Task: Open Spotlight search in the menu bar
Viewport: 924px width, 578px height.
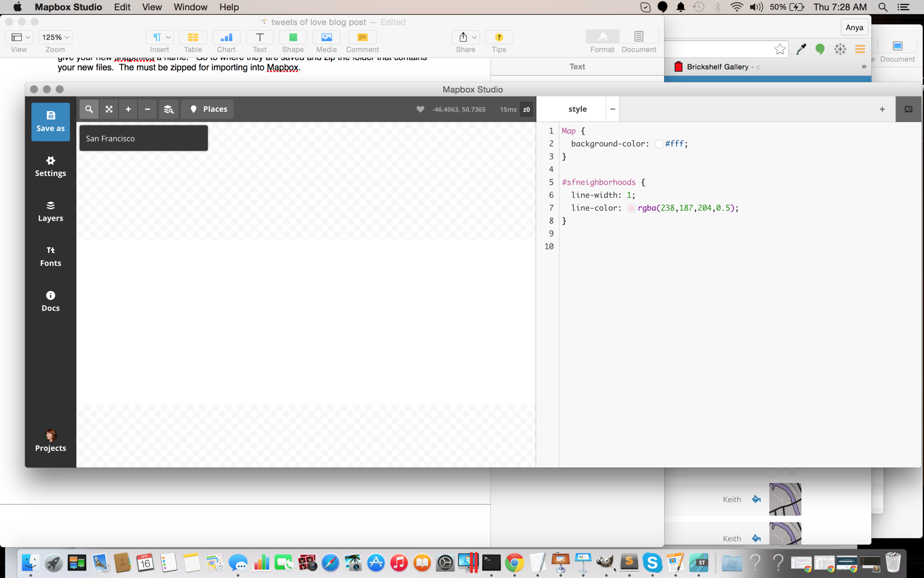Action: [883, 7]
